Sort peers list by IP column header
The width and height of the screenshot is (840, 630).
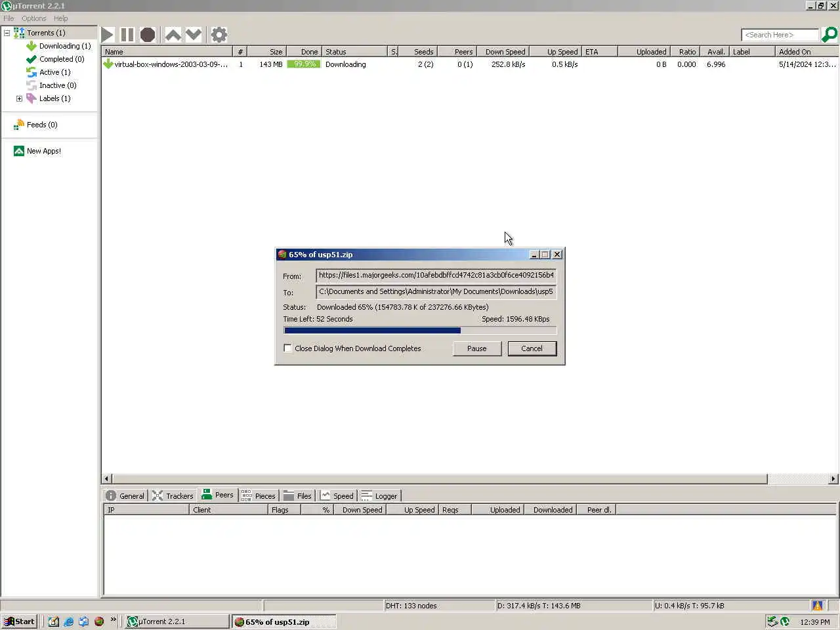(146, 510)
